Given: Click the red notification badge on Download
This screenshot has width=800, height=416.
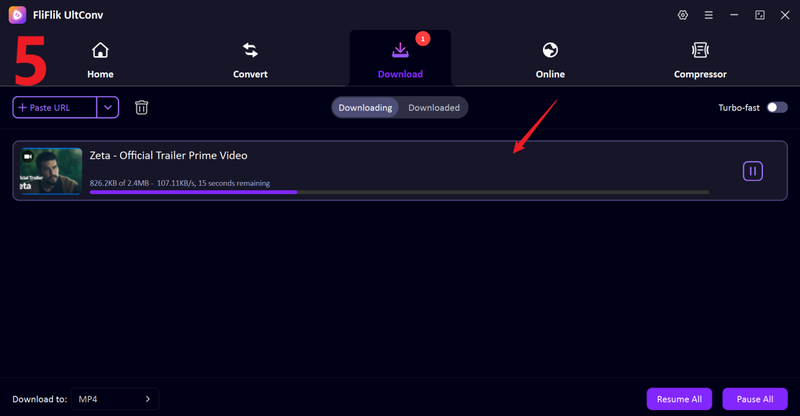Looking at the screenshot, I should [422, 39].
